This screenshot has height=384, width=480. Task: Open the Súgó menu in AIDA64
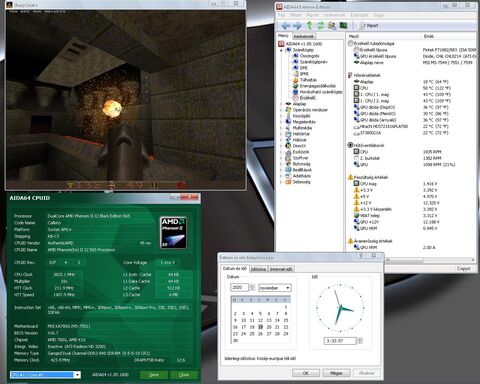pos(378,15)
